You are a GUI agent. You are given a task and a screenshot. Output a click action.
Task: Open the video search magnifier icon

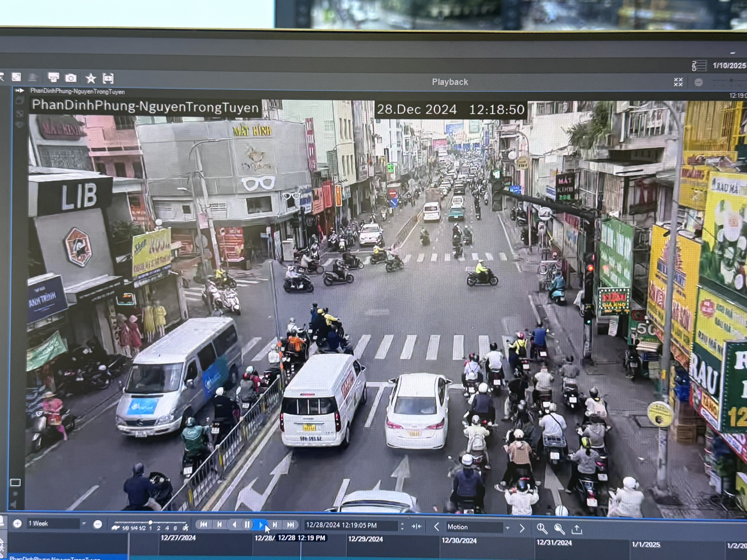coord(559,528)
